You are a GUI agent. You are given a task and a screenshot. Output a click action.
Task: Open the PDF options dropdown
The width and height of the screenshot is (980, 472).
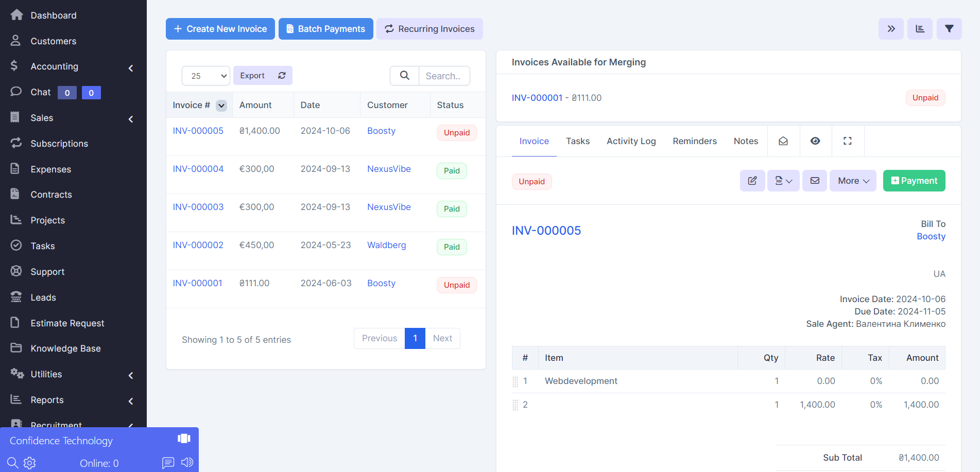click(783, 181)
